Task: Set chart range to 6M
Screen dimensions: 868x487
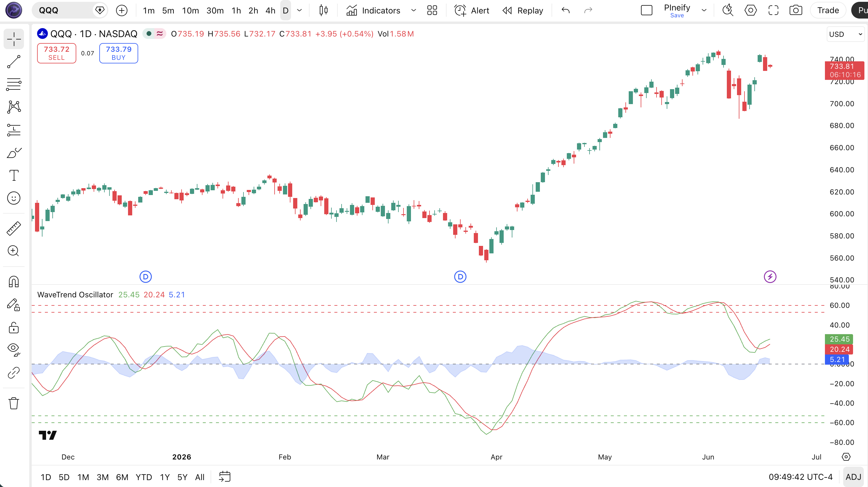Action: 122,477
